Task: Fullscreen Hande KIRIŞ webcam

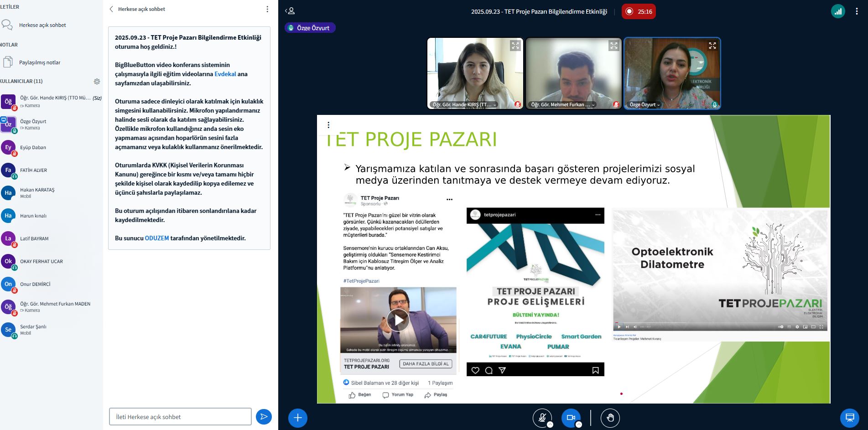Action: 515,46
